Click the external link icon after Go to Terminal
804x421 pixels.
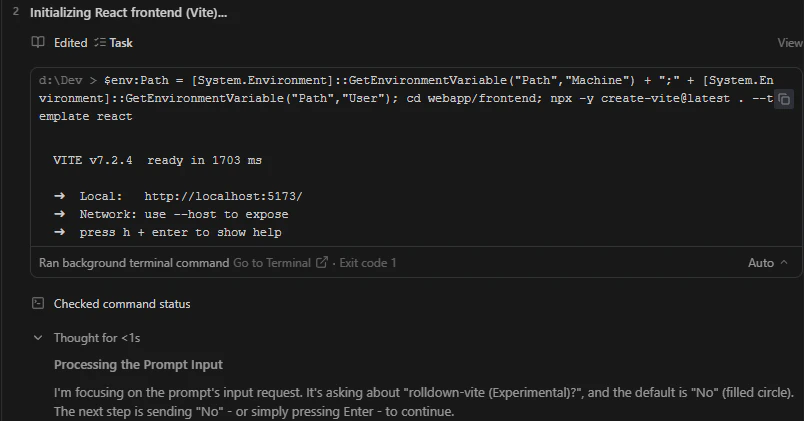(321, 263)
